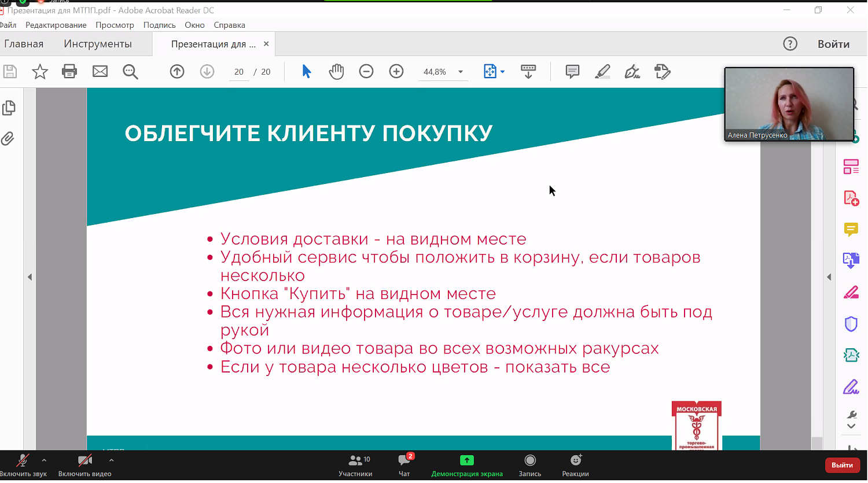Turn on camera with Включить видео

(84, 466)
